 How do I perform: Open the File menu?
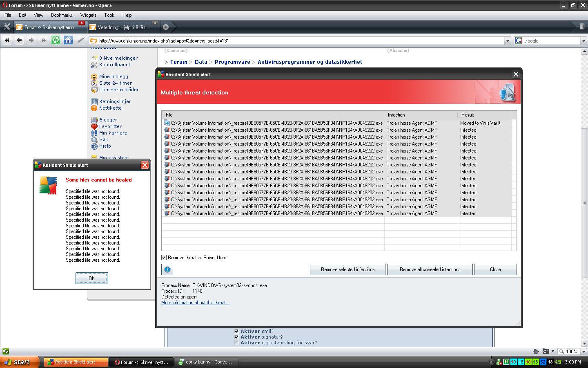pyautogui.click(x=8, y=15)
